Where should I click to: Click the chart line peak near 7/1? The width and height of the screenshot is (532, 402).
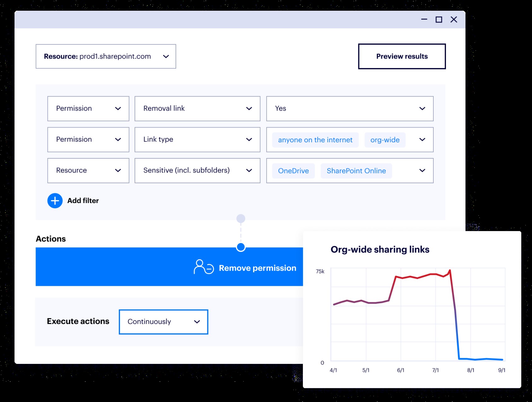[449, 270]
